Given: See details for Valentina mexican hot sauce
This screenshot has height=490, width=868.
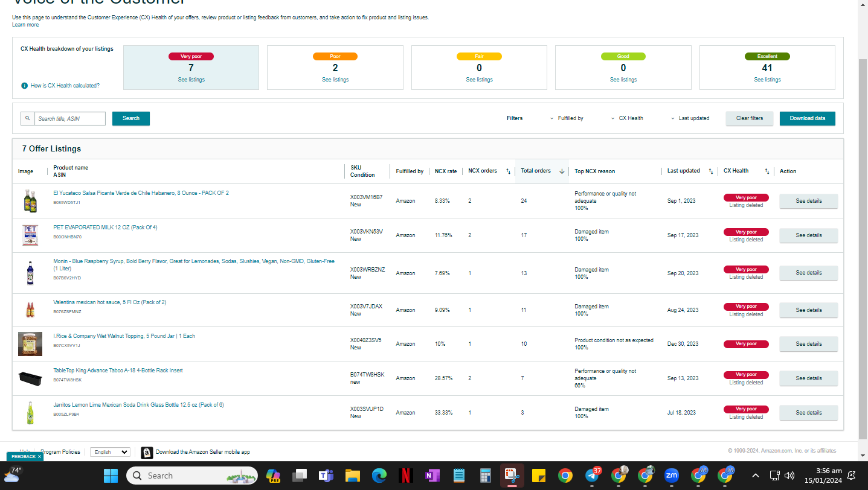Looking at the screenshot, I should (809, 310).
